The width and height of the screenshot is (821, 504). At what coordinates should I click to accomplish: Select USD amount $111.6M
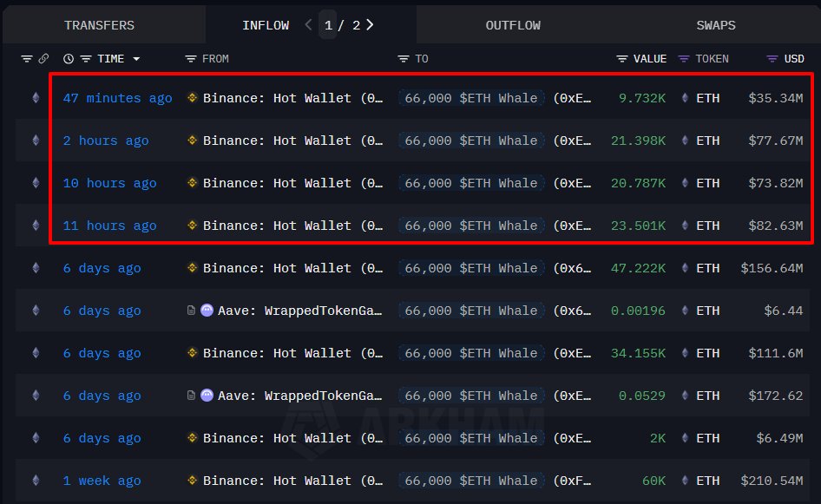776,353
